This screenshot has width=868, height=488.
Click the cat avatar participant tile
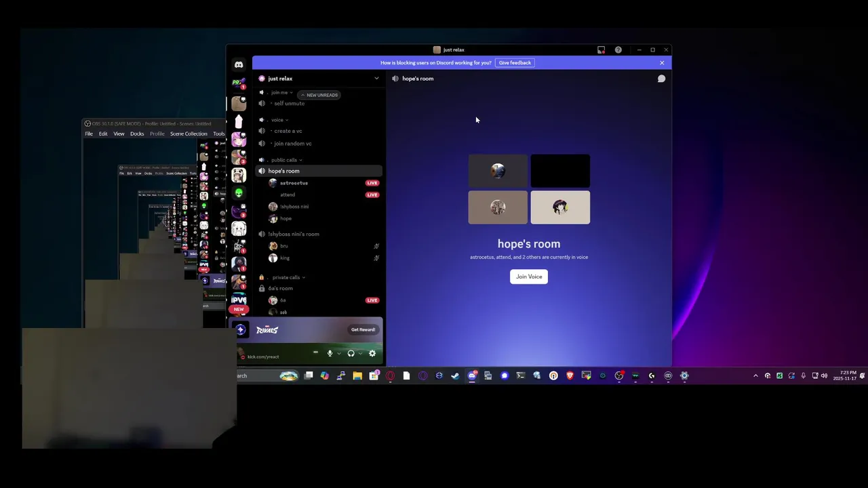click(x=498, y=207)
